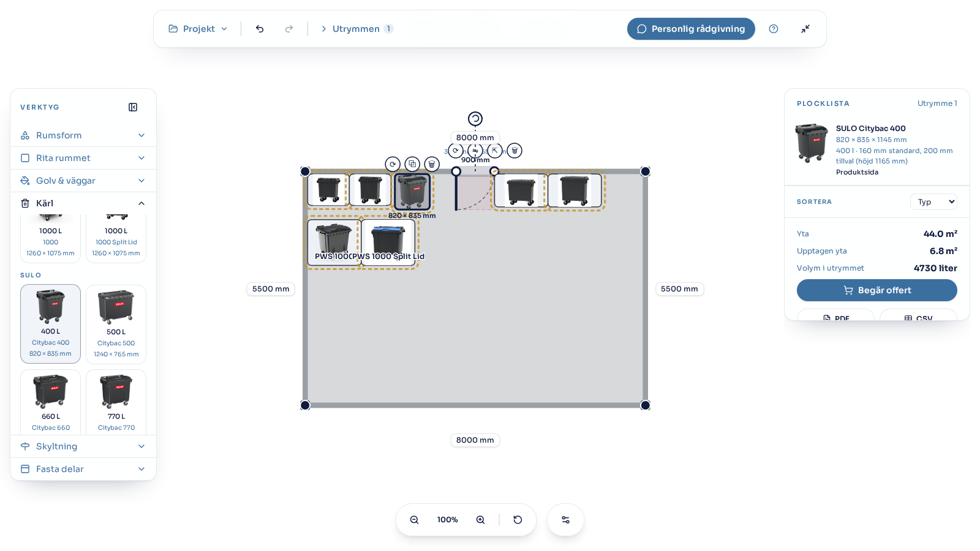Click the bottom 8000 mm dimension label

[475, 440]
